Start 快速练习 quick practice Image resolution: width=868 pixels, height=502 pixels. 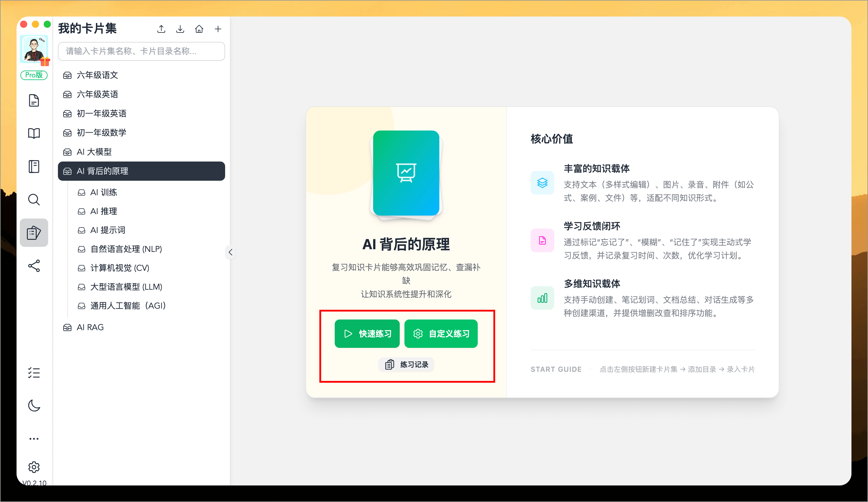tap(367, 333)
